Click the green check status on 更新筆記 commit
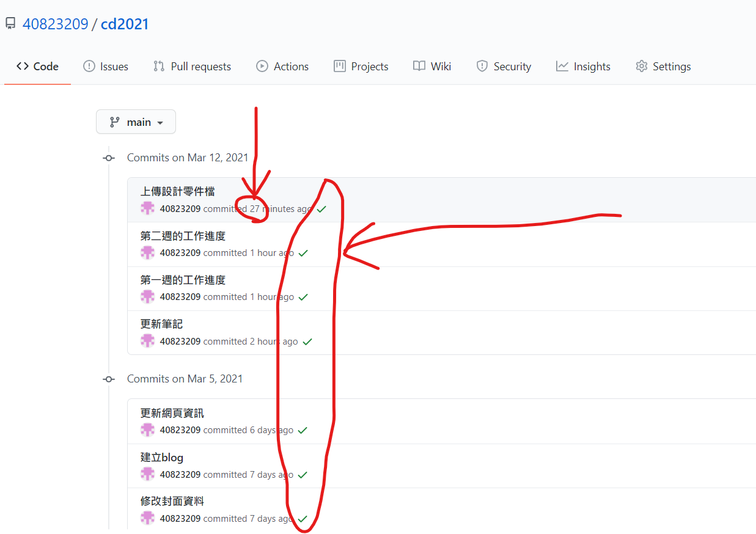The image size is (756, 534). [307, 342]
